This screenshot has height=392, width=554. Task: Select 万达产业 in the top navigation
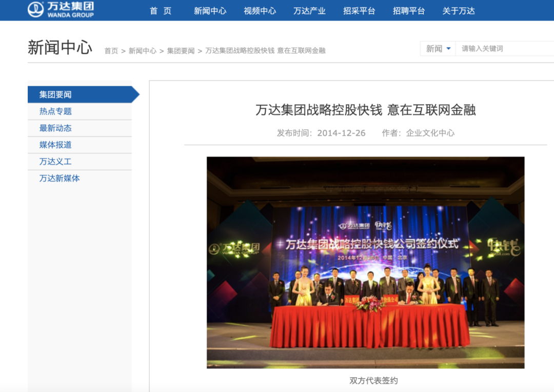click(x=309, y=11)
